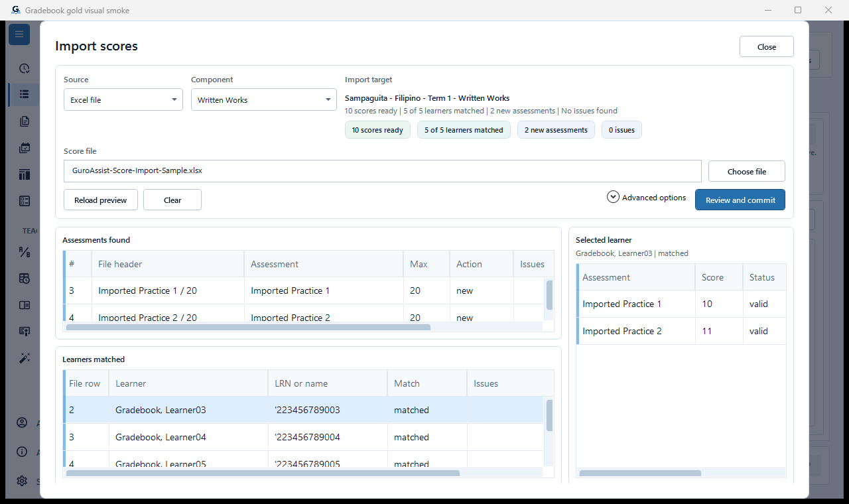Minimize the Gradebook window
This screenshot has height=504, width=849.
click(x=767, y=10)
